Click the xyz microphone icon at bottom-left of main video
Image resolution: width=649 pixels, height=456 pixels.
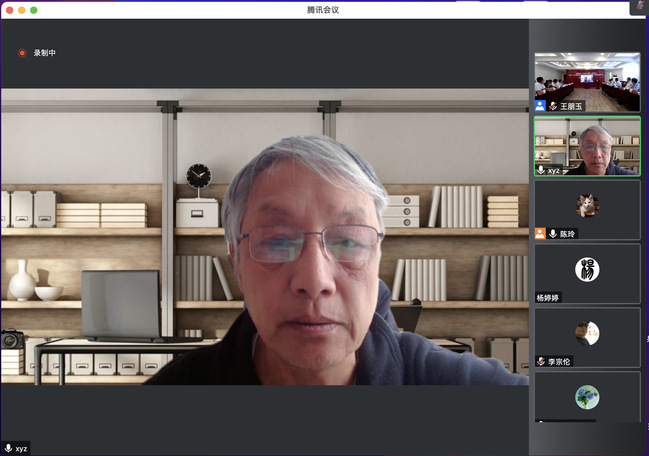9,449
